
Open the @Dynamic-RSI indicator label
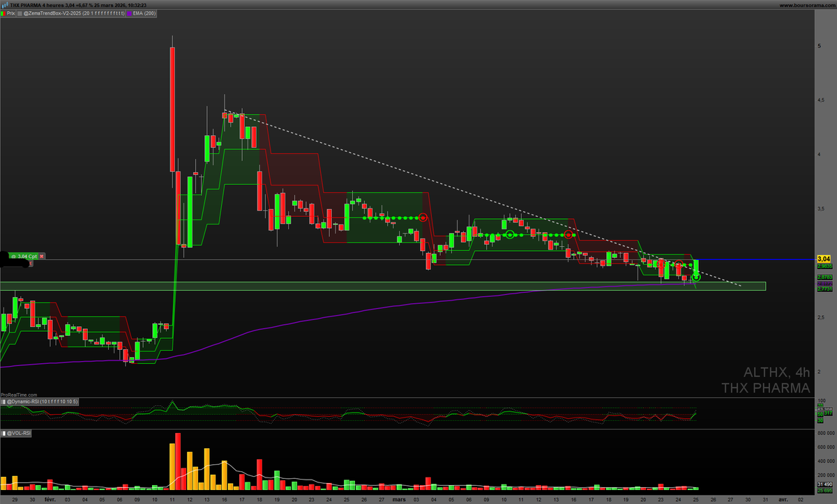pyautogui.click(x=40, y=402)
